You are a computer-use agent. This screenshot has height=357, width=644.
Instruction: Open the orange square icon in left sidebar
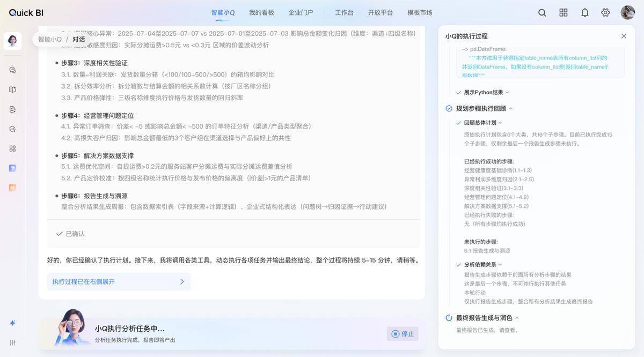[12, 188]
